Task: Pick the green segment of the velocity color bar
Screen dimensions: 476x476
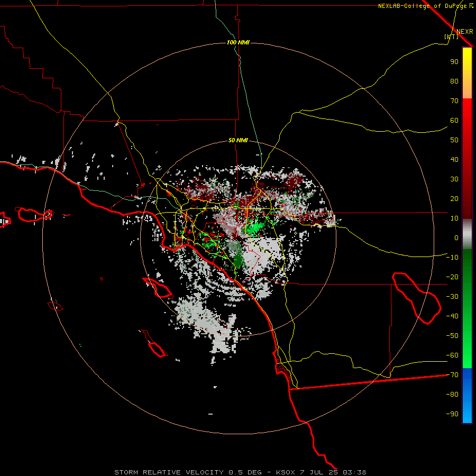Action: point(467,309)
